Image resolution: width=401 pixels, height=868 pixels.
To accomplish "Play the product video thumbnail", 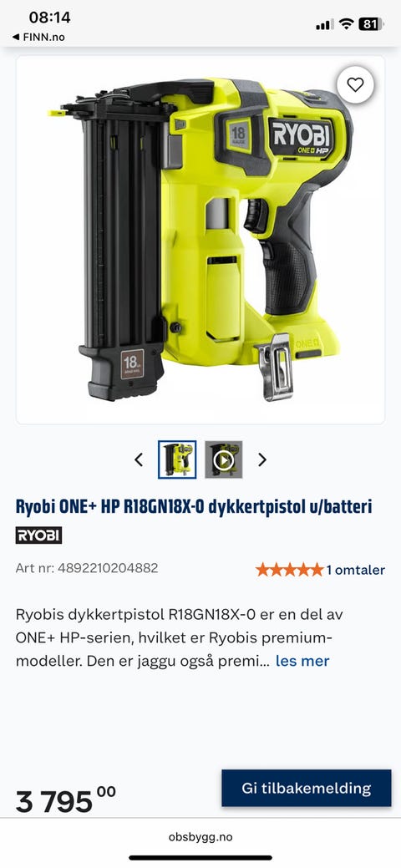I will pos(224,459).
